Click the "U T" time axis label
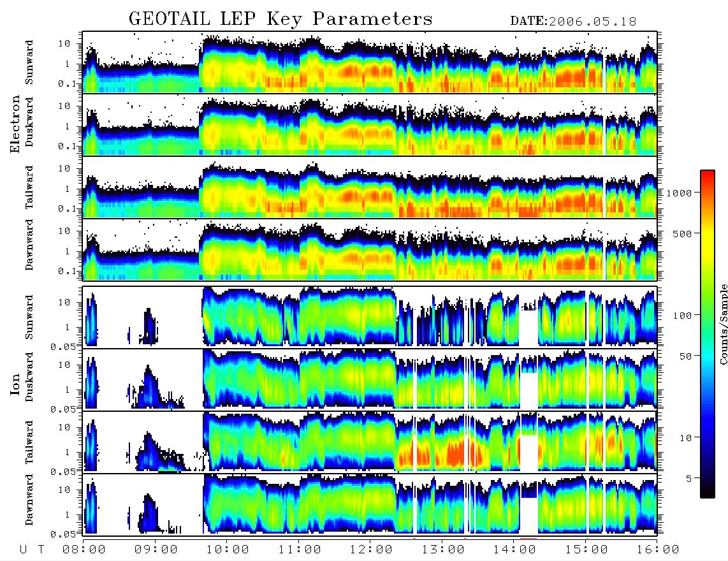The height and width of the screenshot is (561, 728). tap(32, 550)
